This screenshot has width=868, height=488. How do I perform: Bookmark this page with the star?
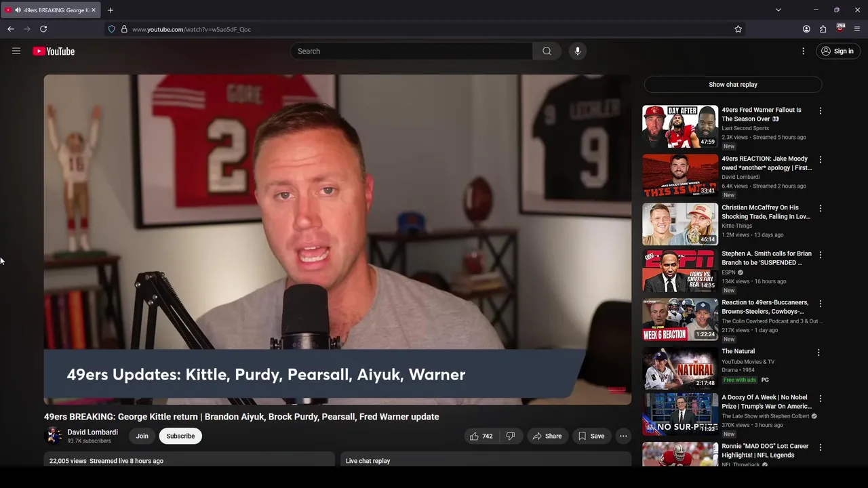coord(738,29)
